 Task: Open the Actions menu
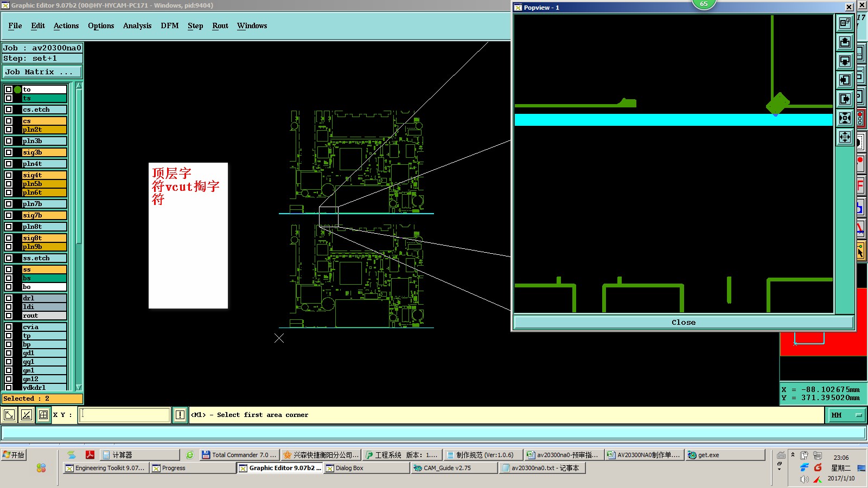66,25
